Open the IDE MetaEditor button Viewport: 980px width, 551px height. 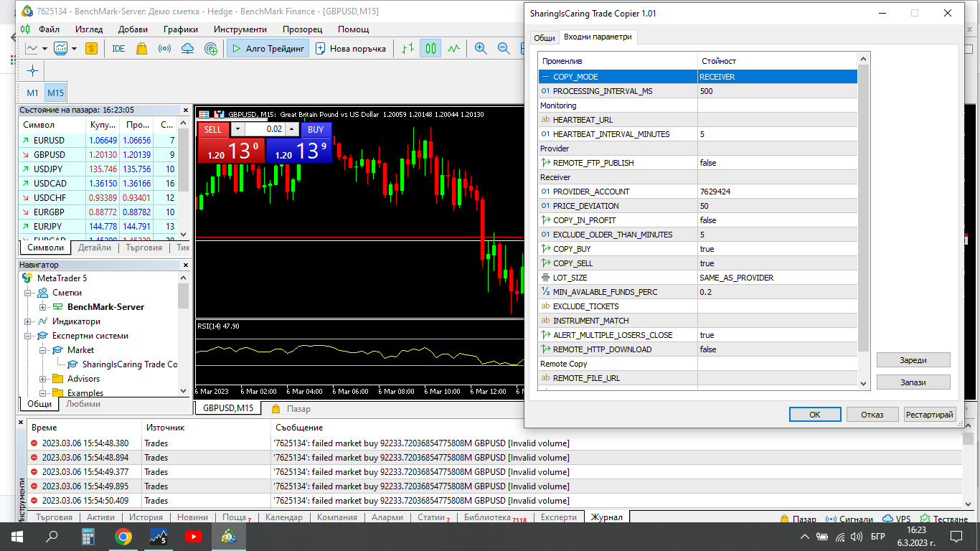pyautogui.click(x=118, y=49)
